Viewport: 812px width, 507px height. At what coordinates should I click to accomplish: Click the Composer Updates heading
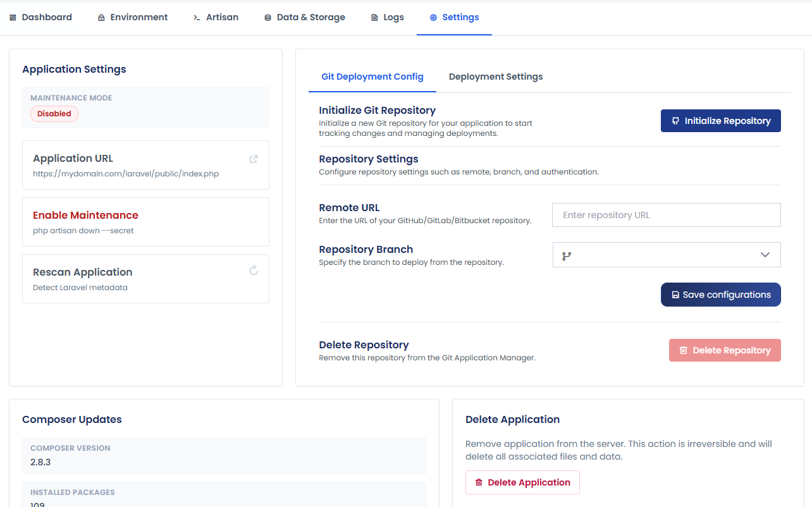tap(72, 419)
